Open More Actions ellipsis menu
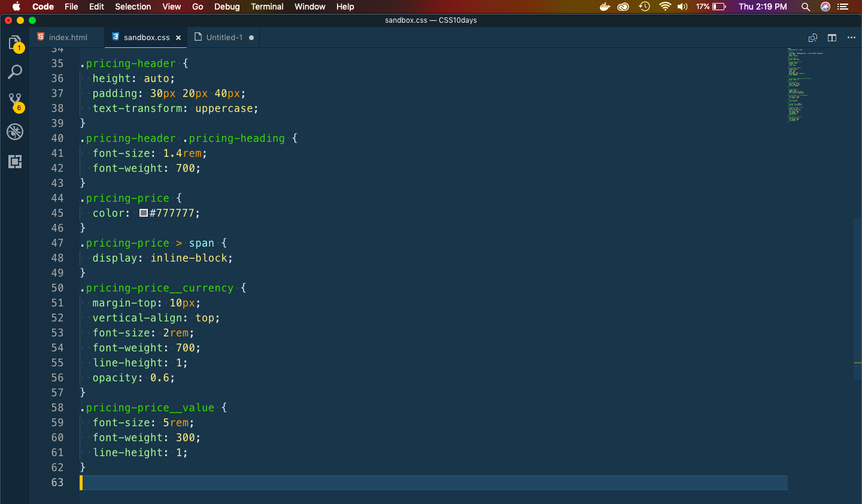This screenshot has width=862, height=504. click(851, 38)
